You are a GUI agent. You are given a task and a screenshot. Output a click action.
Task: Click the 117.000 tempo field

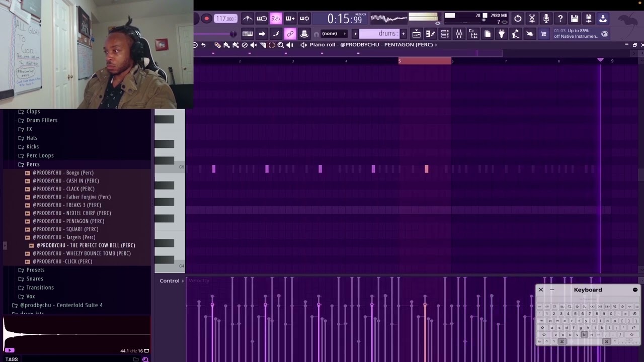pyautogui.click(x=225, y=19)
